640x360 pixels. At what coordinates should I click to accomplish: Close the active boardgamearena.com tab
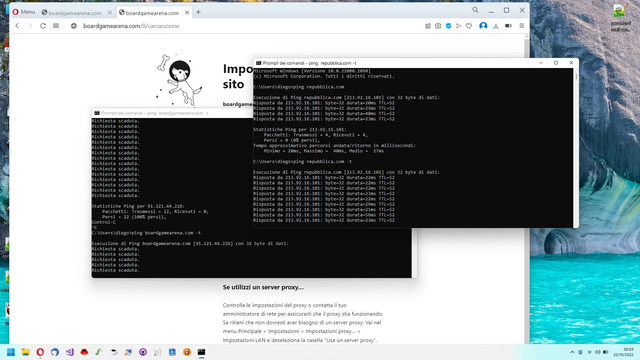(187, 13)
